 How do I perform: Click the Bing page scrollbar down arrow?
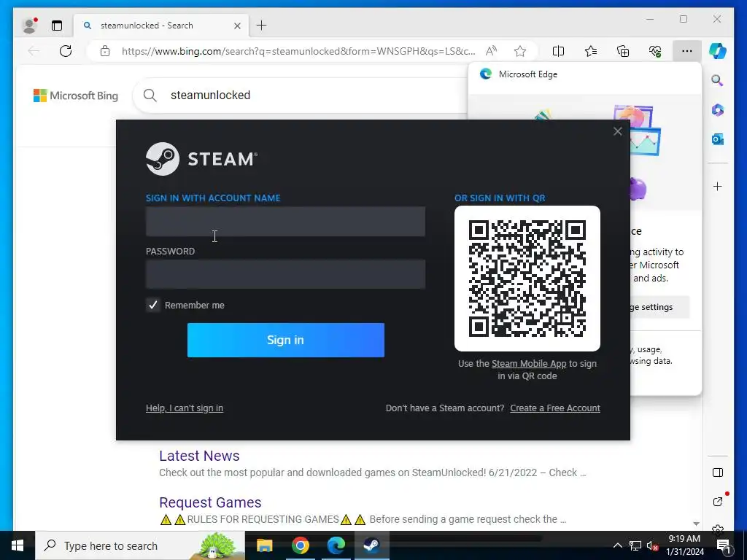pyautogui.click(x=696, y=524)
